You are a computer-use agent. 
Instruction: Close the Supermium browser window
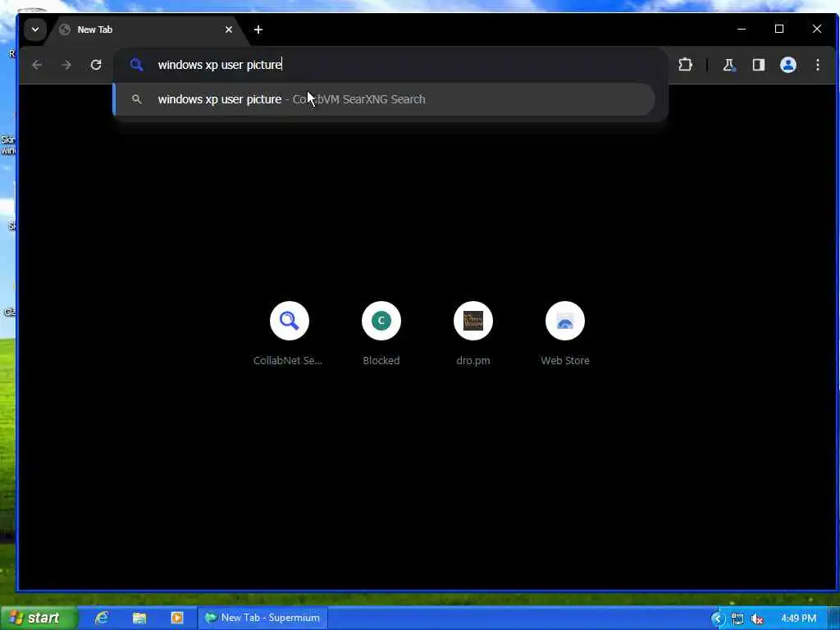816,29
